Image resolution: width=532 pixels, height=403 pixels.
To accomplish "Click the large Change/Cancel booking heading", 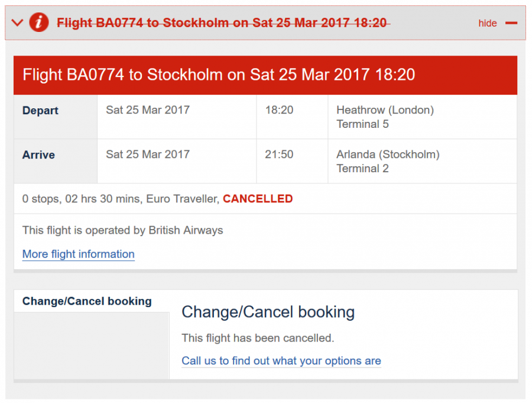I will [x=268, y=312].
